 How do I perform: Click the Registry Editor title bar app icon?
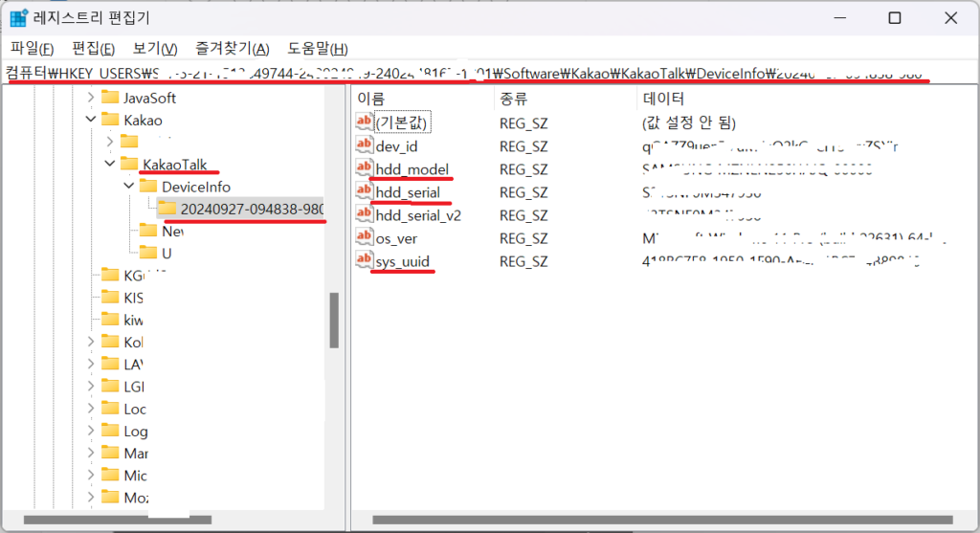point(18,18)
